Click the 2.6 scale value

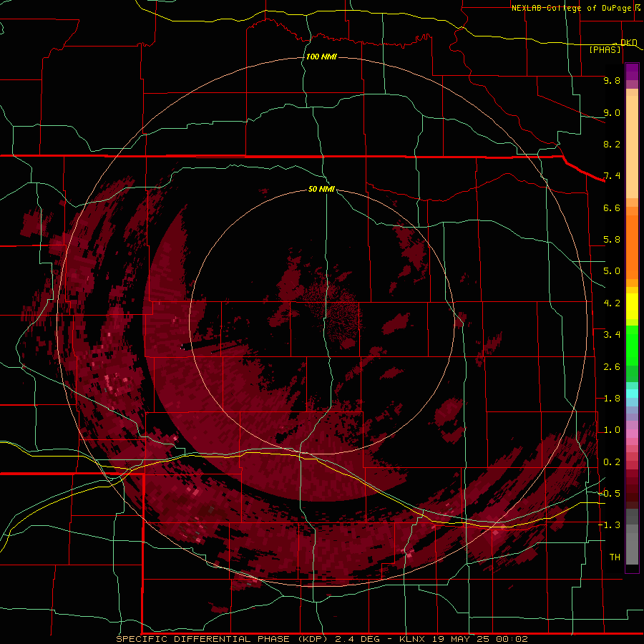tap(612, 367)
